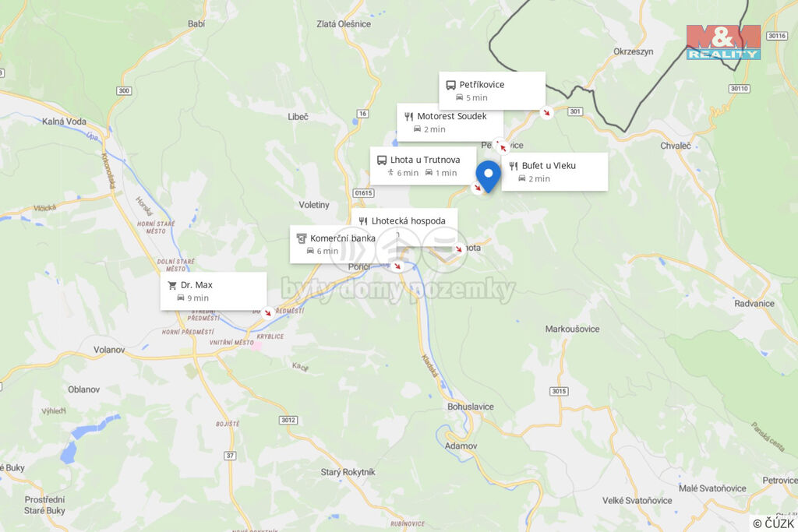Click the restaurant icon beside Lhotecká hospoda
The width and height of the screenshot is (798, 532).
tap(363, 221)
